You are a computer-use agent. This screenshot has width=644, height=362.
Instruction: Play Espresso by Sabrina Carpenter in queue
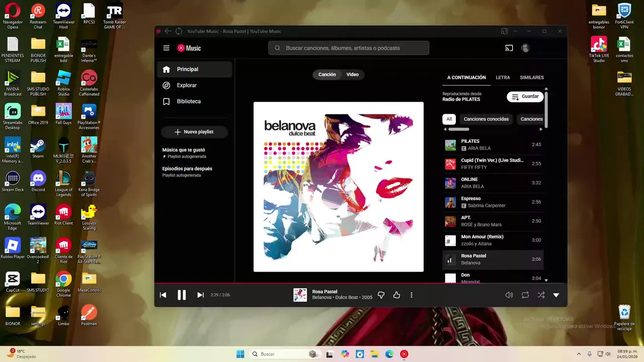(x=493, y=202)
